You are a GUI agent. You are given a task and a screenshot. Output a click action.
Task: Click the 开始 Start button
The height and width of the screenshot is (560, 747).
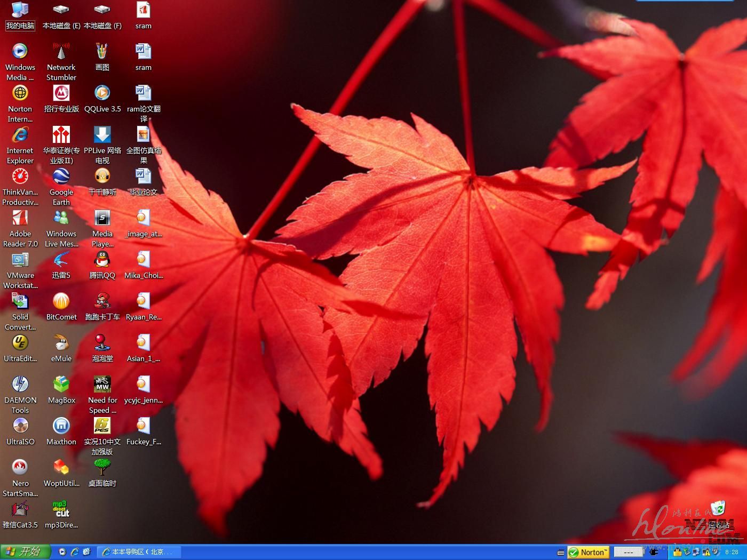[x=25, y=552]
